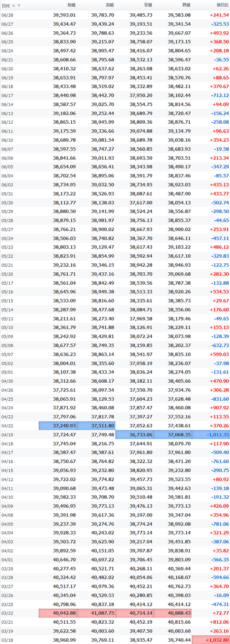Screen dimensions: 230x644
Task: Select the -347.29 change on 06/05
Action: tap(219, 166)
